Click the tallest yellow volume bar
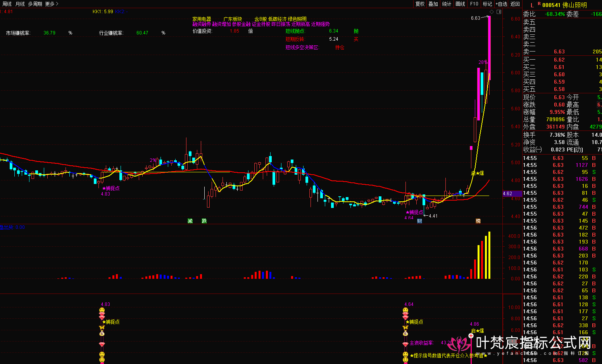 [489, 256]
